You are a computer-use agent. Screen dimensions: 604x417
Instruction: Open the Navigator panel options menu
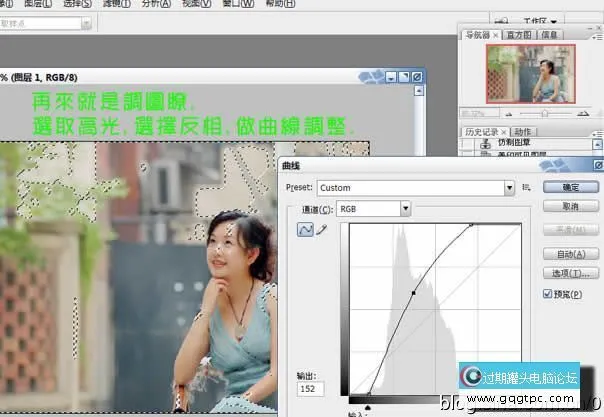[x=597, y=37]
